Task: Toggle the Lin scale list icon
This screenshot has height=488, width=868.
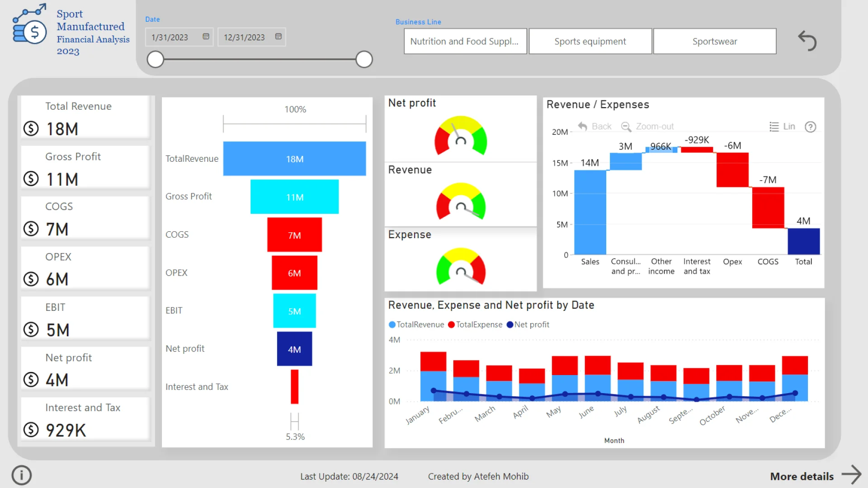Action: pos(774,127)
